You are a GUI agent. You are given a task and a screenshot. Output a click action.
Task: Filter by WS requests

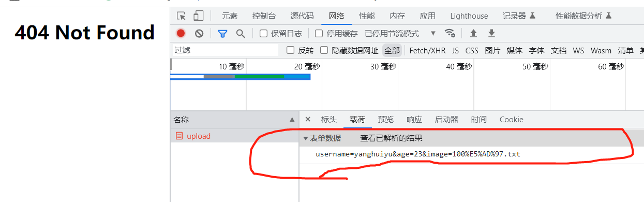tap(578, 50)
